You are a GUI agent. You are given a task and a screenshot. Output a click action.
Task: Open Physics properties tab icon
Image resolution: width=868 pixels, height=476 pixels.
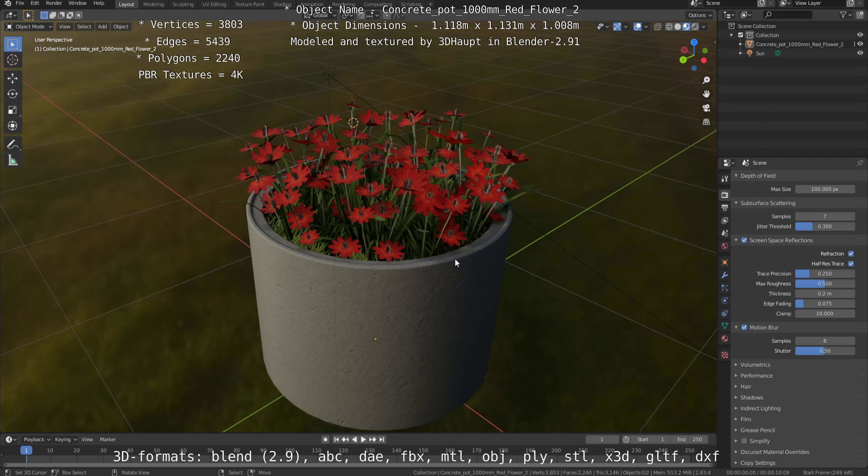pyautogui.click(x=725, y=301)
